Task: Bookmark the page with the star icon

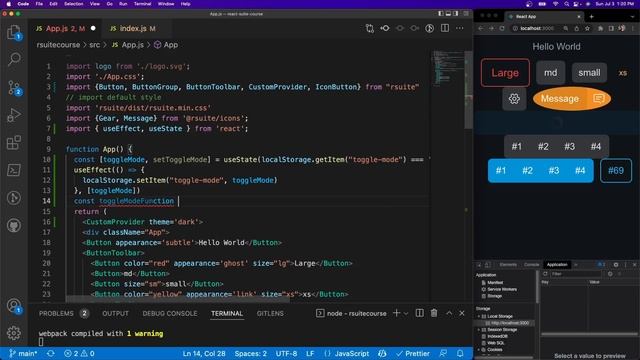Action: coord(587,28)
